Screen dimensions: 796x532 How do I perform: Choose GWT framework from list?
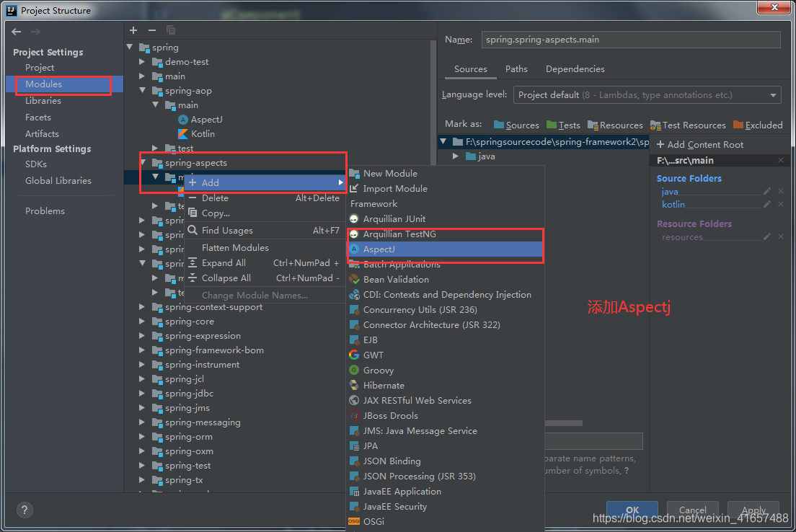coord(445,355)
